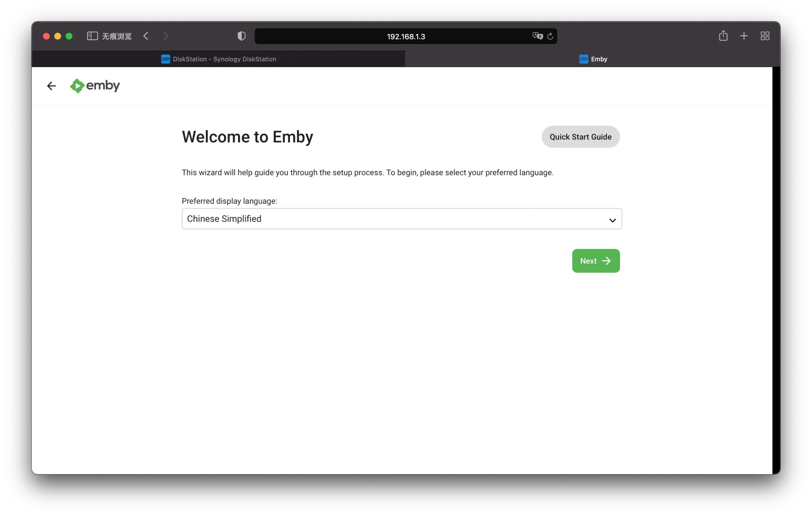Screen dimensions: 812x516
Task: Open the preferred display language dropdown
Action: (x=402, y=219)
